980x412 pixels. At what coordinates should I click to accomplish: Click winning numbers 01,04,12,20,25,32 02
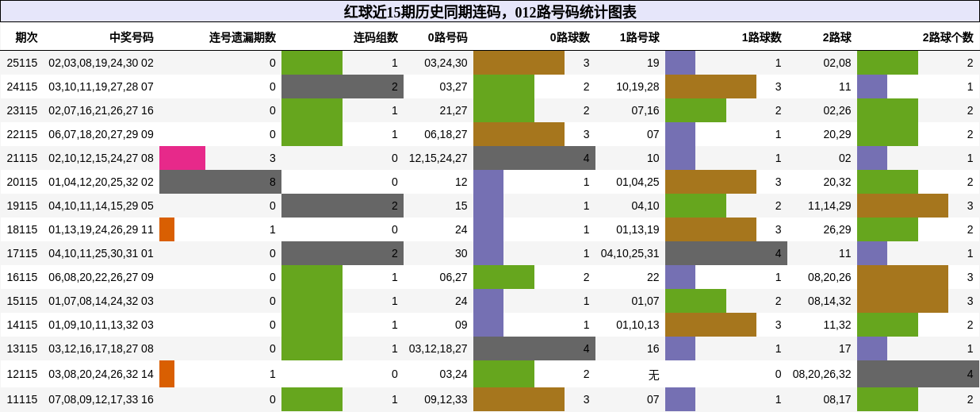click(x=101, y=182)
